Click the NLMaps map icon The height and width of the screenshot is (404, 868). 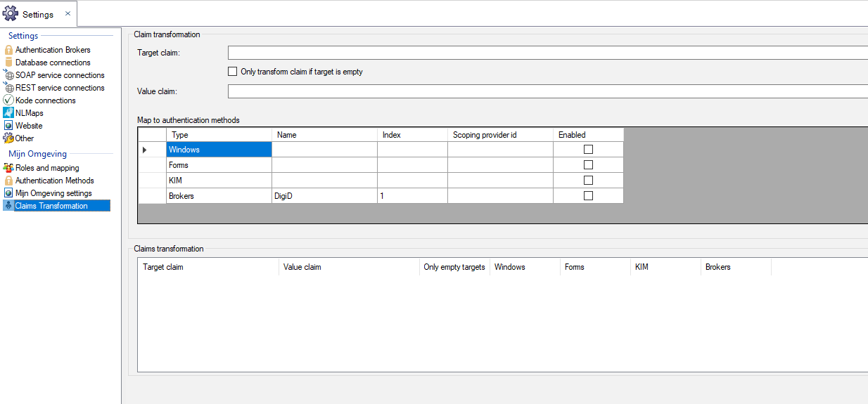click(8, 113)
